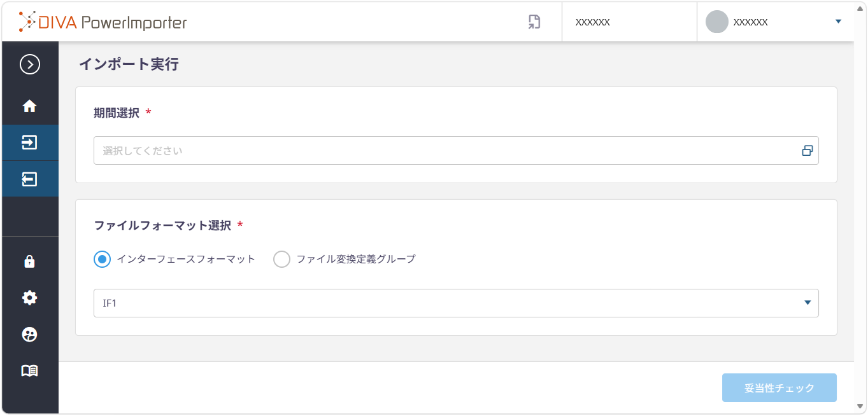Open the export (arrow-out) sidebar icon
868x416 pixels.
(x=29, y=179)
